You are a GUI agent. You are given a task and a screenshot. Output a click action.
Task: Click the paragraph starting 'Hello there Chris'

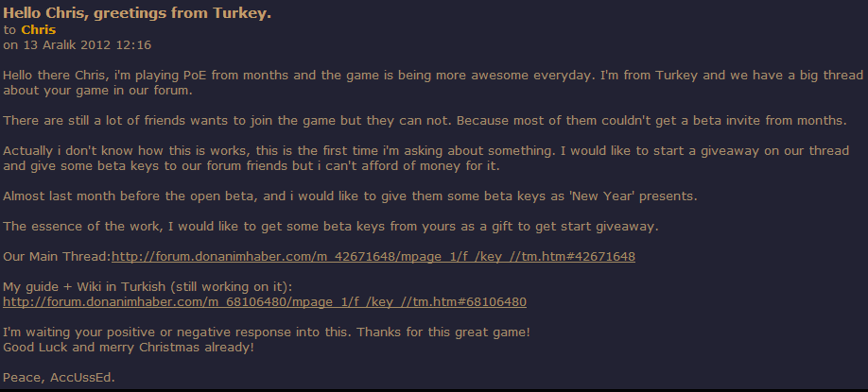(433, 83)
